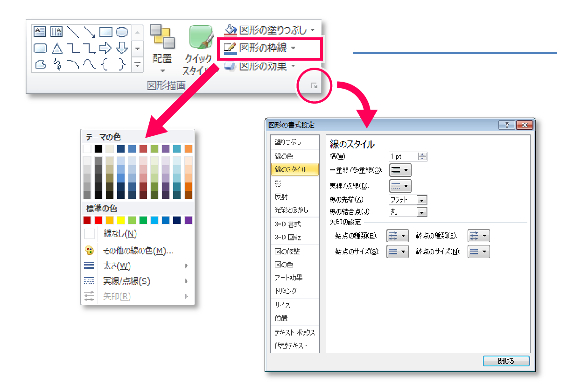Switch to 線の色 category in dialog

click(x=294, y=156)
